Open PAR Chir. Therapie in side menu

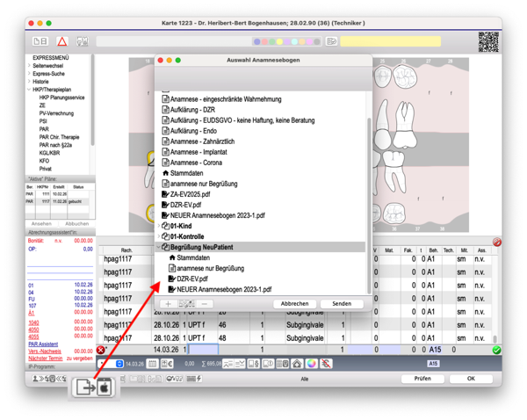coord(59,137)
